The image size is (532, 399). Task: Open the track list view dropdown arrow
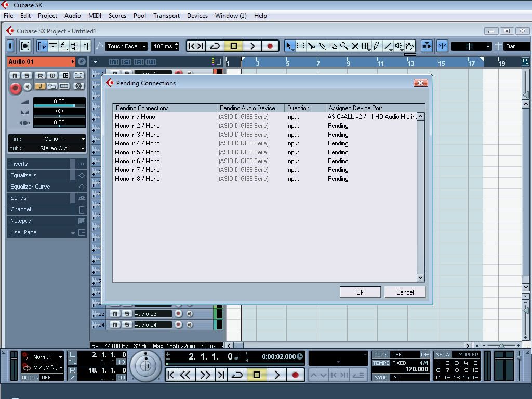coord(95,62)
